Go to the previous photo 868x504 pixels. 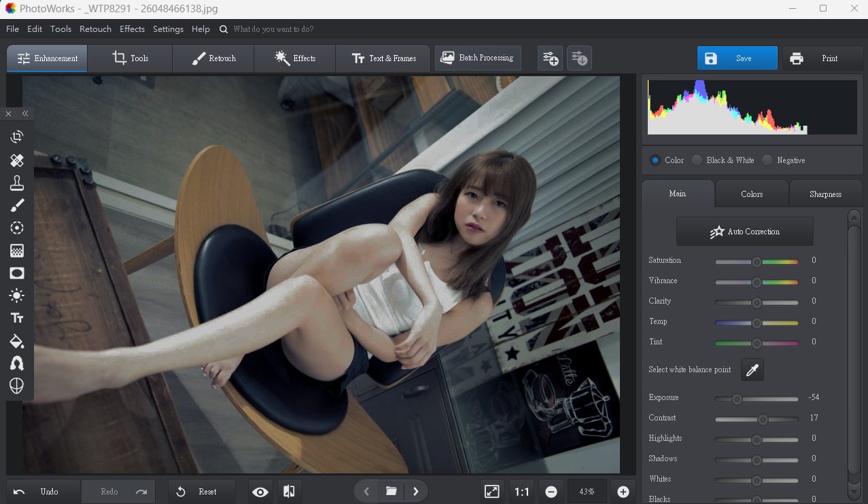(366, 491)
